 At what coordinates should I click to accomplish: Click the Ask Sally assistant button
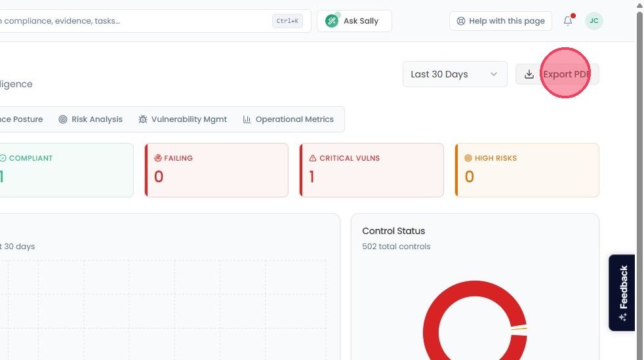354,21
